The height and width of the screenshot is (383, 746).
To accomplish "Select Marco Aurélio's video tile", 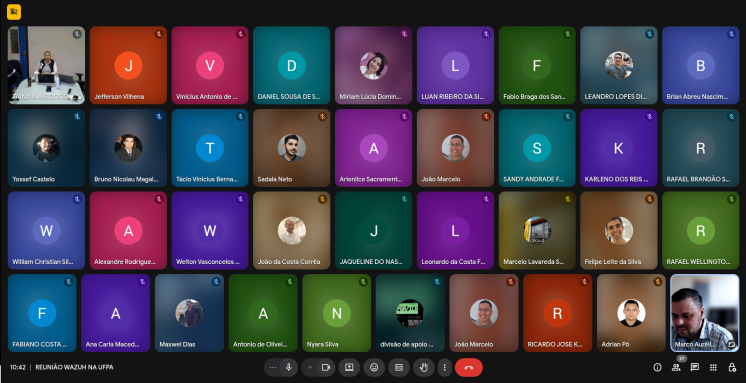I will [x=705, y=313].
